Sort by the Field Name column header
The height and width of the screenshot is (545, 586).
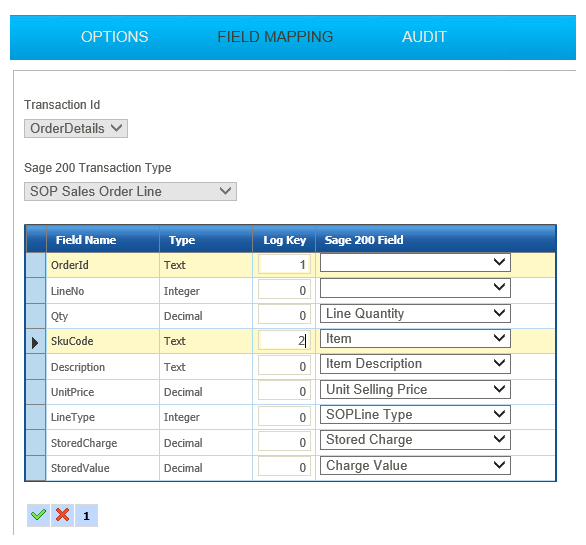pyautogui.click(x=86, y=240)
